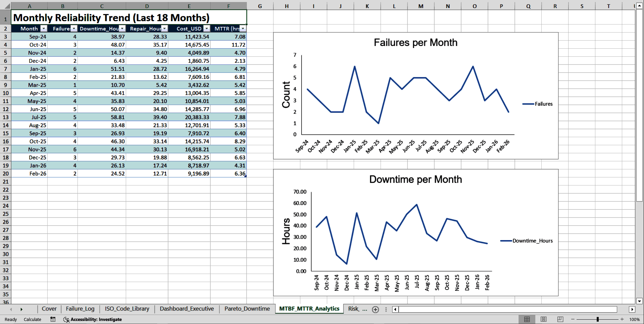Switch to the Failure_Log sheet
The image size is (644, 324).
pyautogui.click(x=80, y=309)
